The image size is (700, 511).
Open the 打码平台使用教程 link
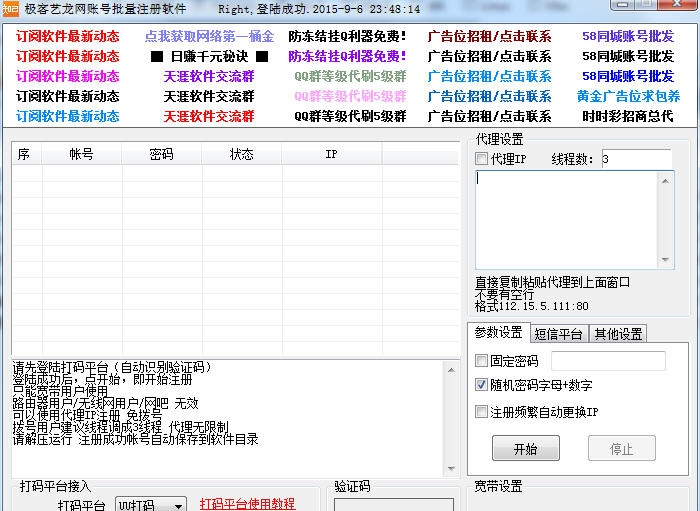(x=247, y=504)
